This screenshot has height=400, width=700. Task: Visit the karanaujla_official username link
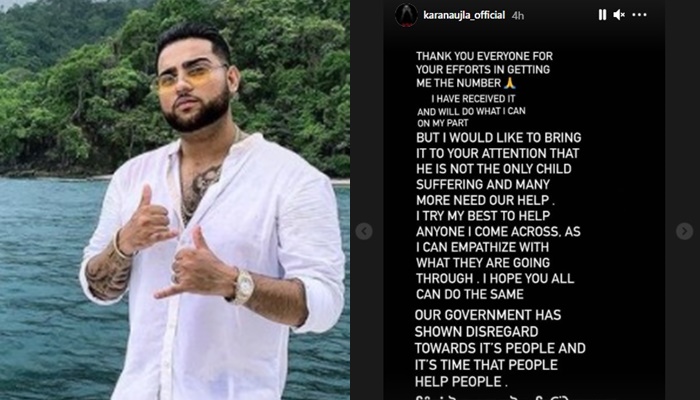point(464,16)
